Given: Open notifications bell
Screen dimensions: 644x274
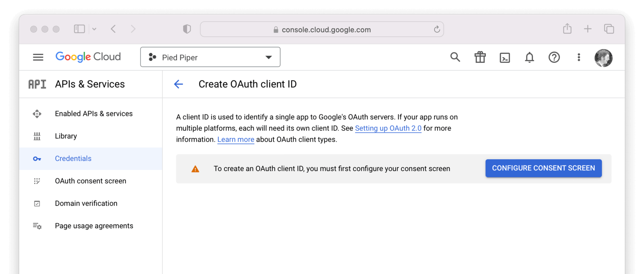Looking at the screenshot, I should pos(529,57).
